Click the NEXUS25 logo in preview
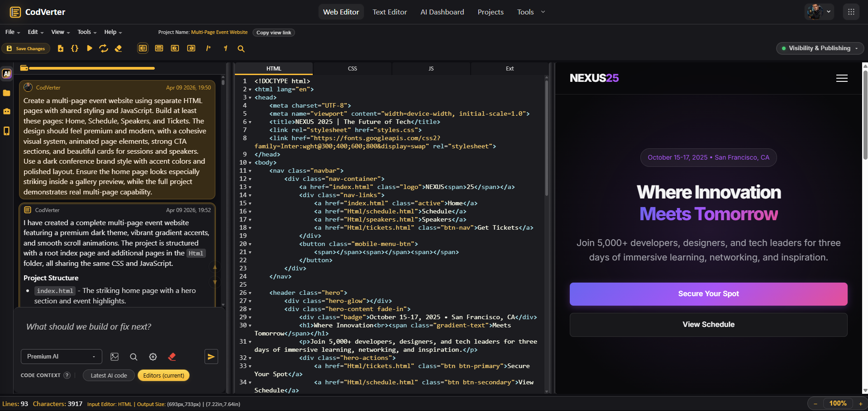Image resolution: width=868 pixels, height=411 pixels. tap(594, 78)
